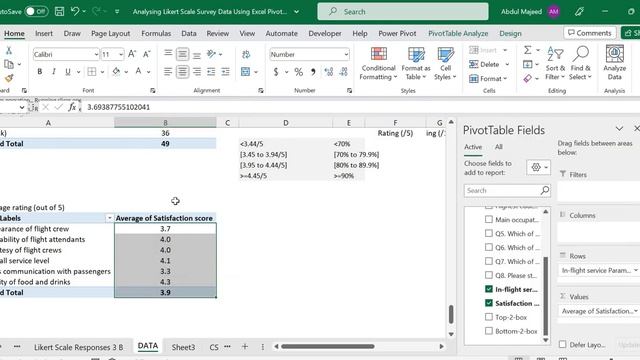Image resolution: width=640 pixels, height=360 pixels.
Task: Check the Q6. Which of field checkbox
Action: click(x=489, y=247)
